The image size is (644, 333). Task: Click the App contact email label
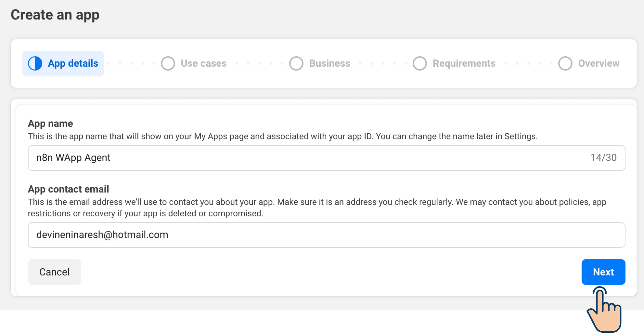pyautogui.click(x=68, y=189)
